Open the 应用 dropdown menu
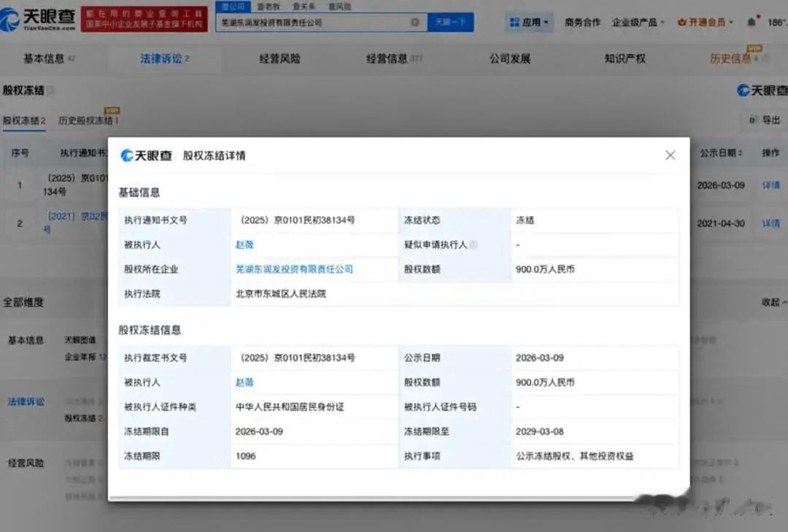788x532 pixels. point(529,22)
